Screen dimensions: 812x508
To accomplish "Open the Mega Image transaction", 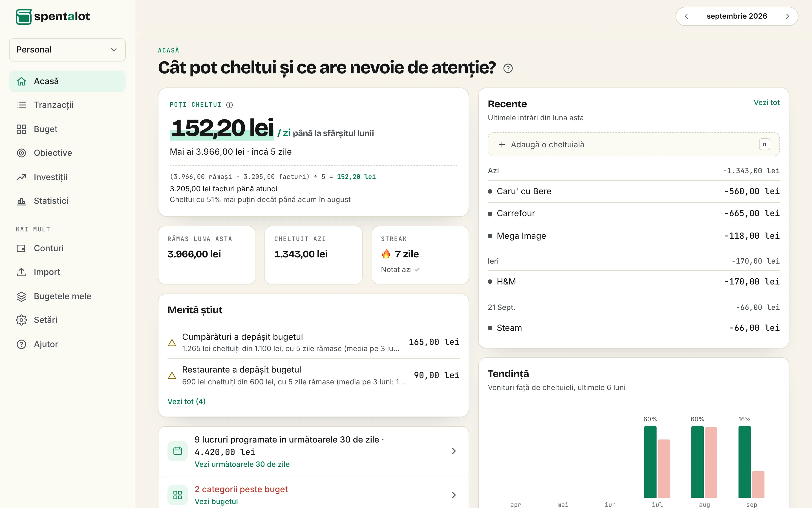I will click(634, 236).
